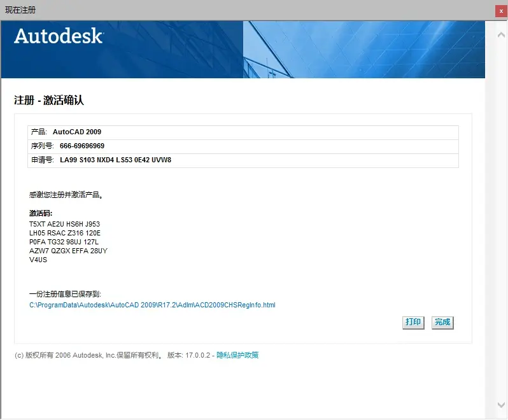Image resolution: width=508 pixels, height=420 pixels.
Task: Open the 隐私保护政策 privacy policy link
Action: [237, 355]
